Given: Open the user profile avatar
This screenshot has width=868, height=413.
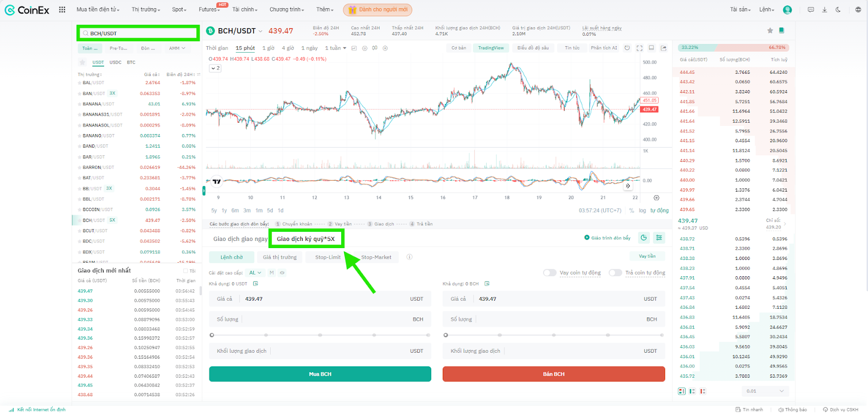Looking at the screenshot, I should (788, 10).
